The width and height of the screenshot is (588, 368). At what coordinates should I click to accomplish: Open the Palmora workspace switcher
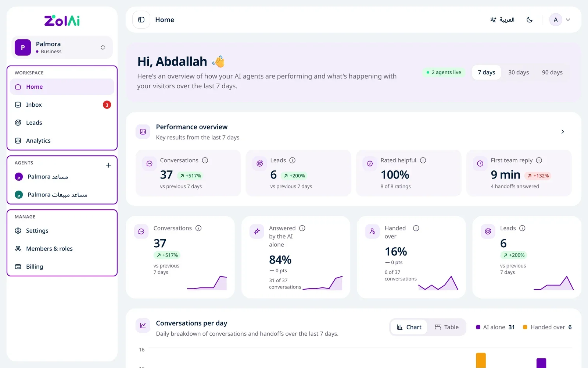[x=62, y=47]
